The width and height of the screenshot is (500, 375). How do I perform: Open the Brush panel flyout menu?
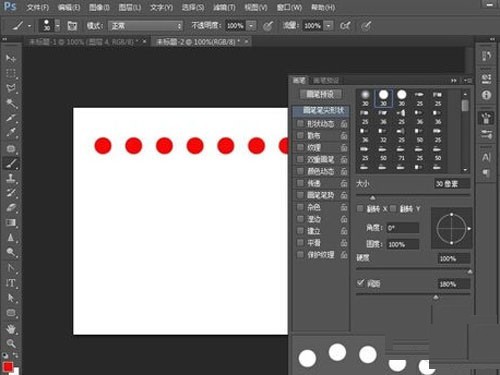467,80
